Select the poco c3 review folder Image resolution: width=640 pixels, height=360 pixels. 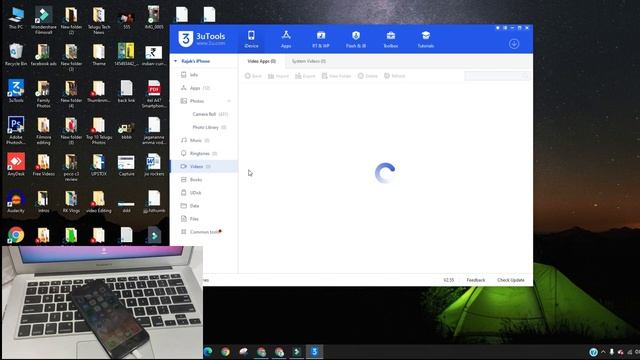click(71, 167)
